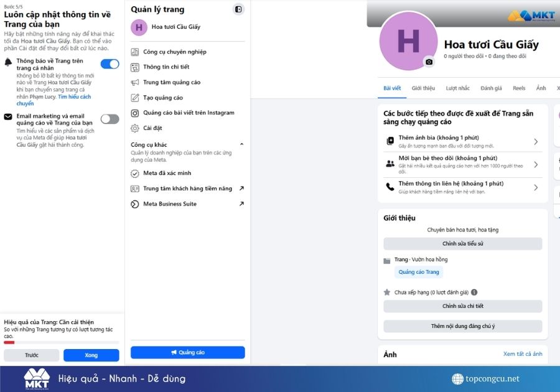Click the add cover photo icon
This screenshot has height=392, width=560.
pyautogui.click(x=390, y=141)
